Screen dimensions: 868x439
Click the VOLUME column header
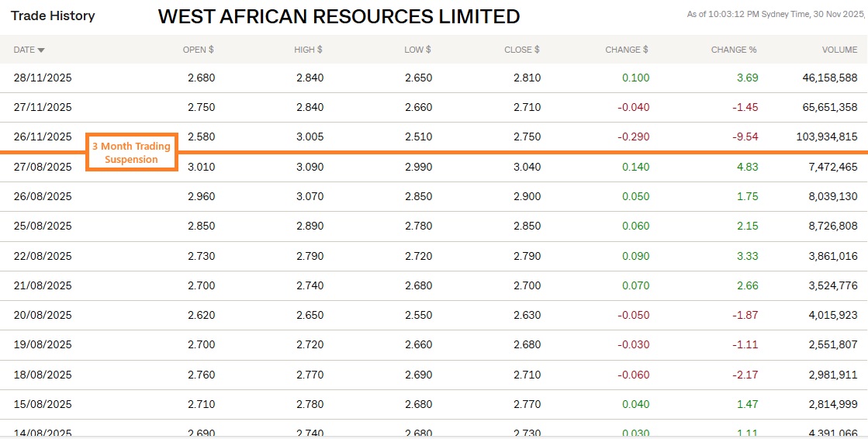click(839, 50)
